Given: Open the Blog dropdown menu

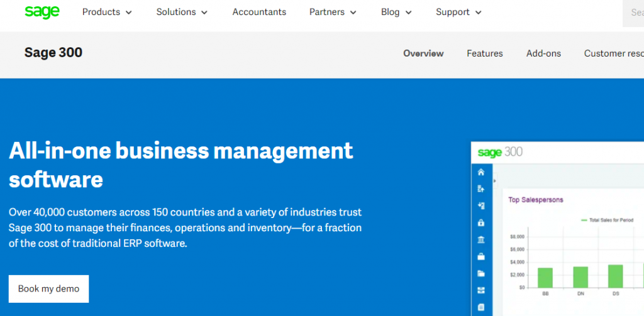Looking at the screenshot, I should tap(396, 13).
